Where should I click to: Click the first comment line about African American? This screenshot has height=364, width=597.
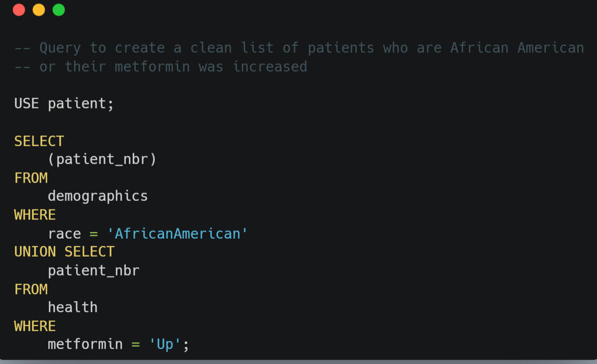(299, 48)
